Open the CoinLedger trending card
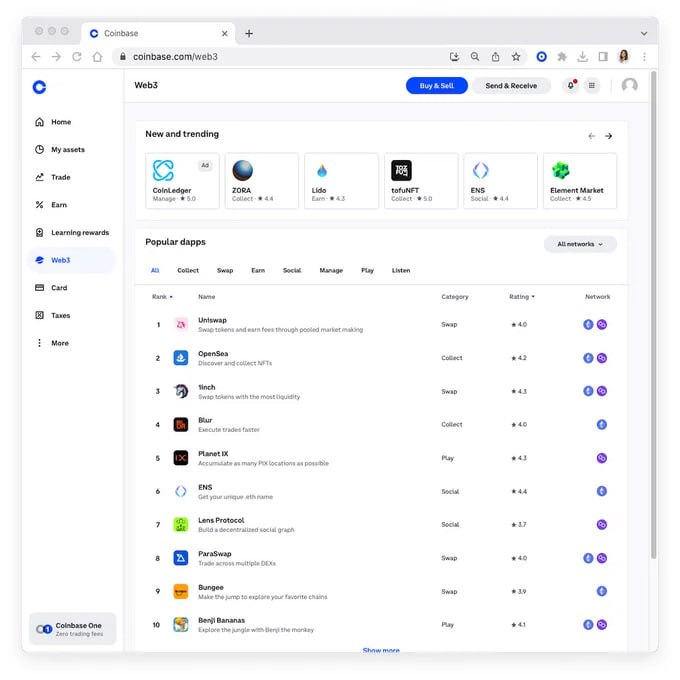Image resolution: width=680 pixels, height=680 pixels. tap(182, 181)
